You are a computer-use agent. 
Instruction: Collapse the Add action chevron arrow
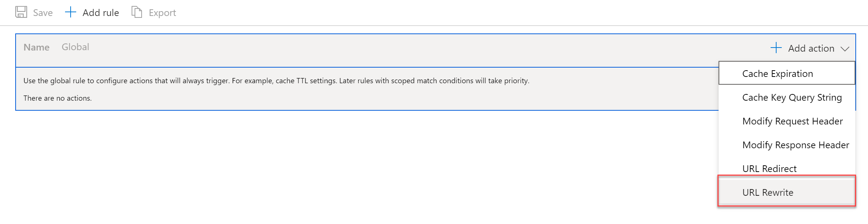click(x=845, y=49)
